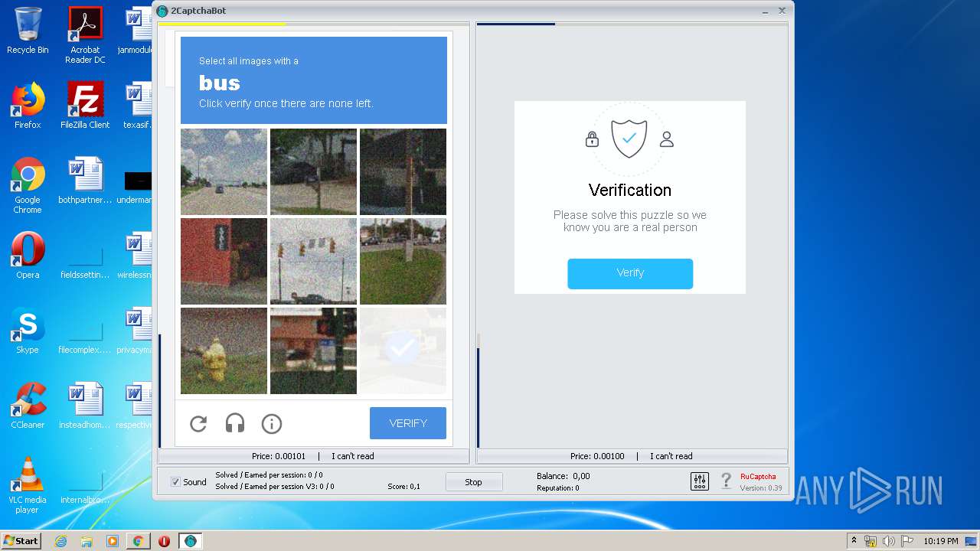Image resolution: width=980 pixels, height=551 pixels.
Task: Click the Balance: 0,00 text
Action: [x=563, y=476]
